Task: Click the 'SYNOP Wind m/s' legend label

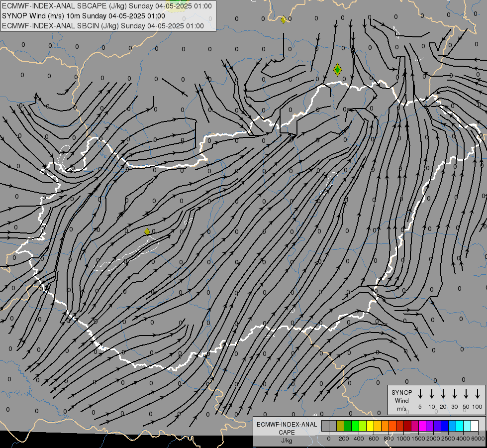Action: tap(401, 400)
